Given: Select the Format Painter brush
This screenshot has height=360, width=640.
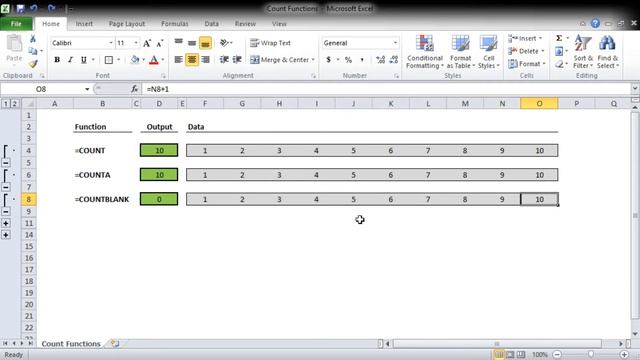Looking at the screenshot, I should 33,64.
